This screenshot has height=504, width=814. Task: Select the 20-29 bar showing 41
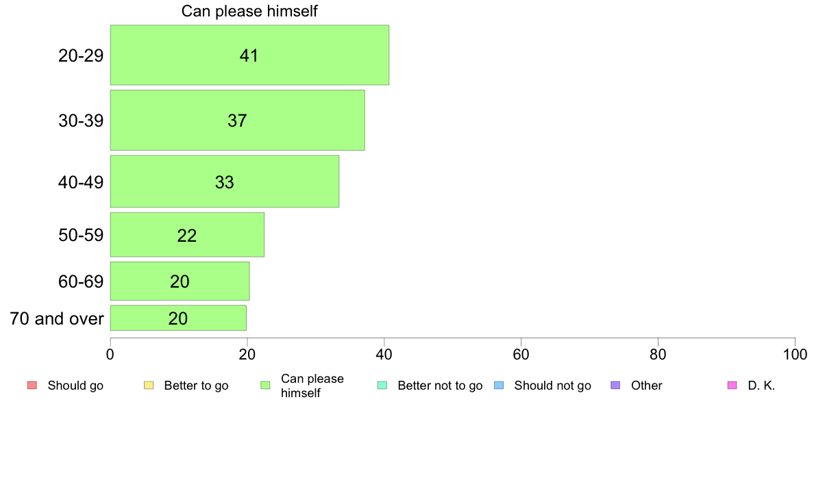click(249, 55)
